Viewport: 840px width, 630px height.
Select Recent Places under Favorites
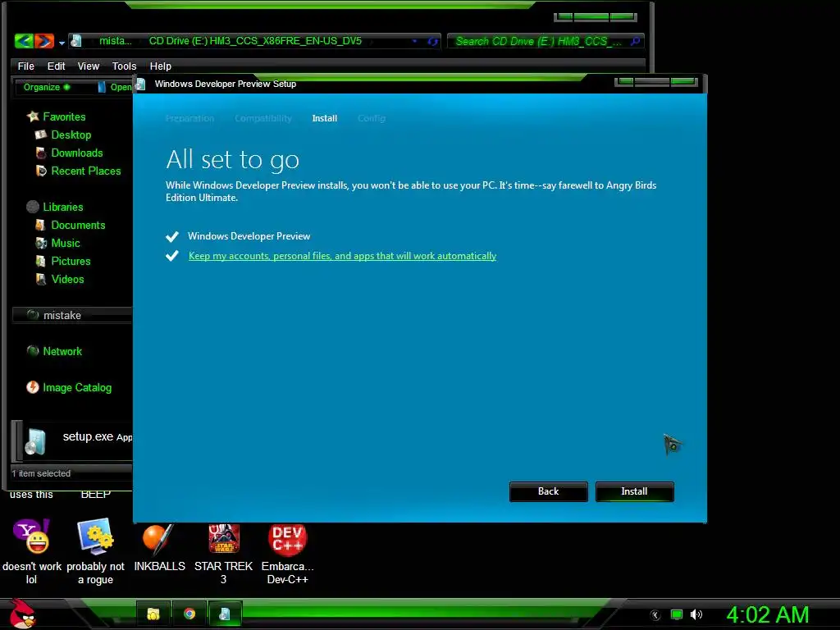pos(85,171)
